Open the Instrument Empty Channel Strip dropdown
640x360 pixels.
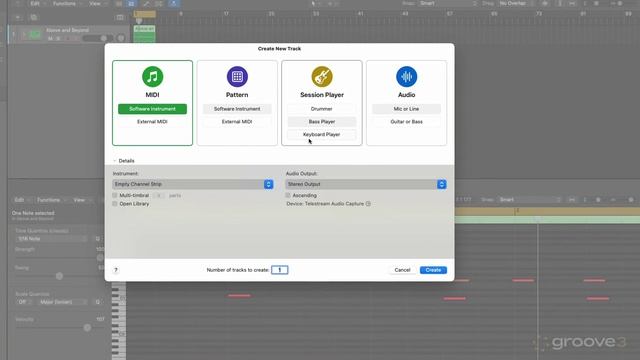tap(193, 184)
